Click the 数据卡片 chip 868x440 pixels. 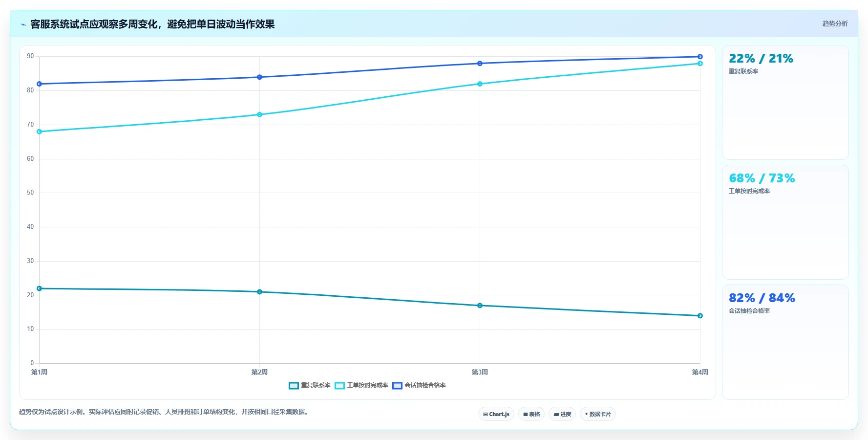(598, 414)
